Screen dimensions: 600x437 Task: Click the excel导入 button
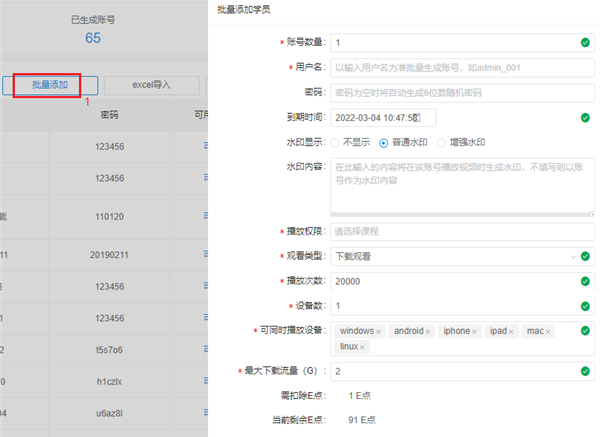(152, 86)
